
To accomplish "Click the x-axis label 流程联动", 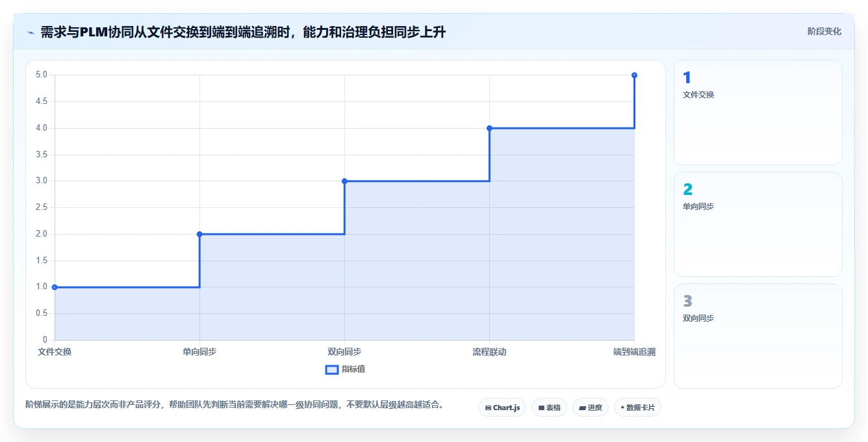I will coord(489,352).
